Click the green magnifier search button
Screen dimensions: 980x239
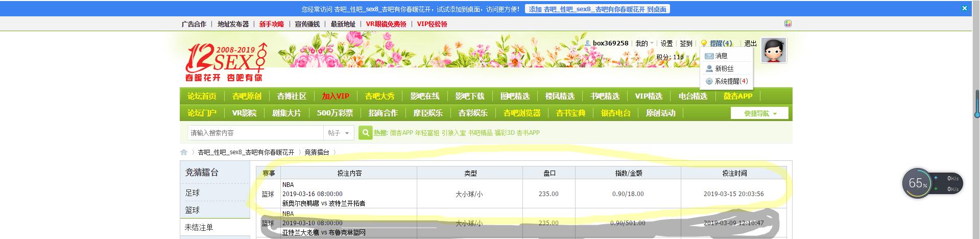click(365, 133)
